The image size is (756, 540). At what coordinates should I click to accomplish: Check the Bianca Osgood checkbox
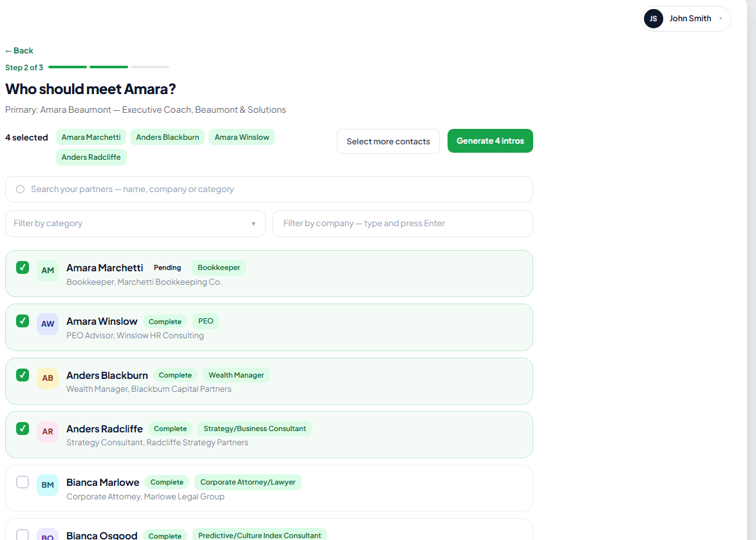tap(23, 535)
